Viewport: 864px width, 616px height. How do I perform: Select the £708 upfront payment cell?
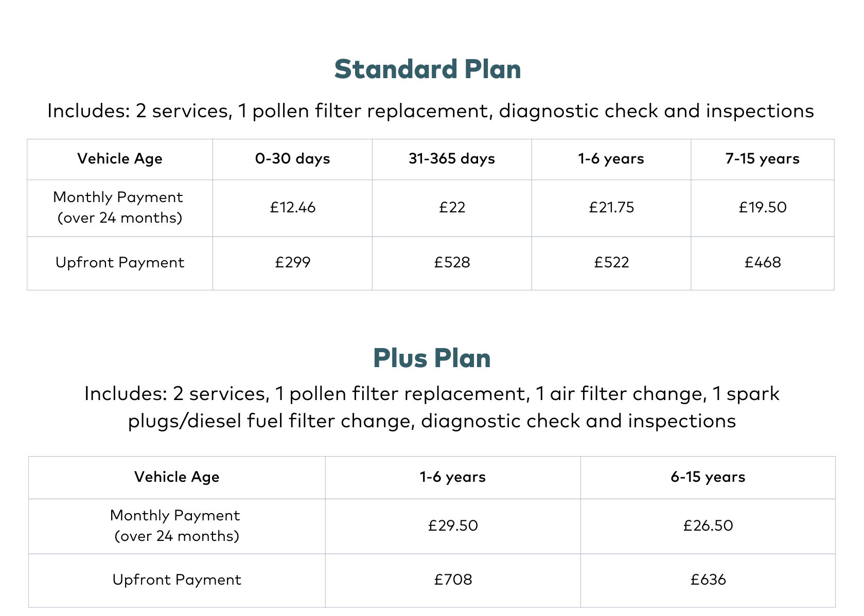[x=453, y=580]
